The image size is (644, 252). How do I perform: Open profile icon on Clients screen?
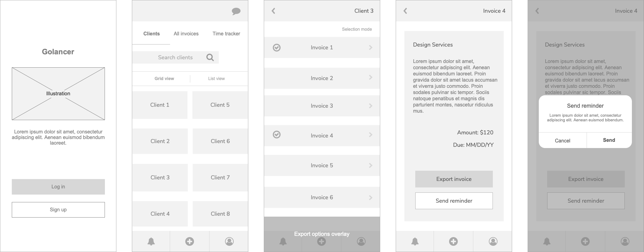click(229, 241)
